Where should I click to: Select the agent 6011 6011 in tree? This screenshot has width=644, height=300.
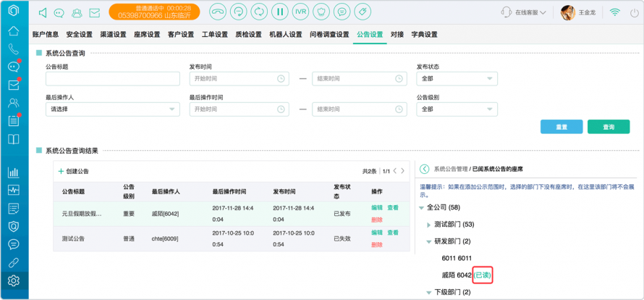click(x=457, y=258)
